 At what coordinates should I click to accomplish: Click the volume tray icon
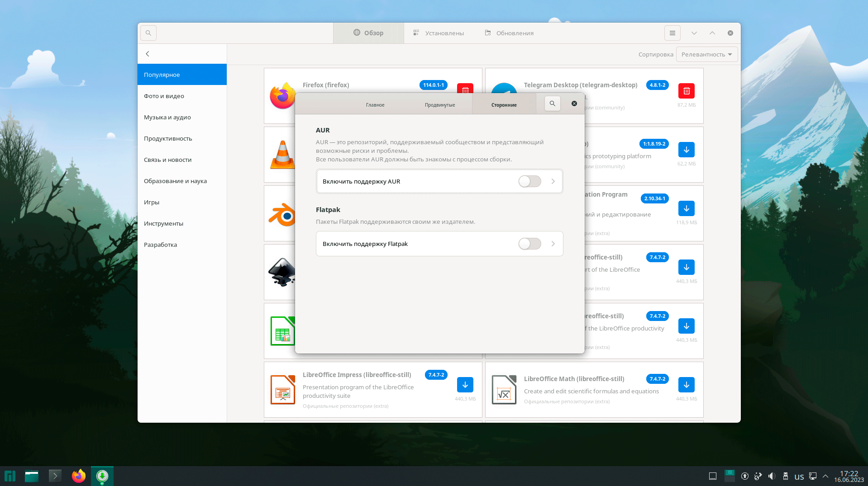(772, 476)
